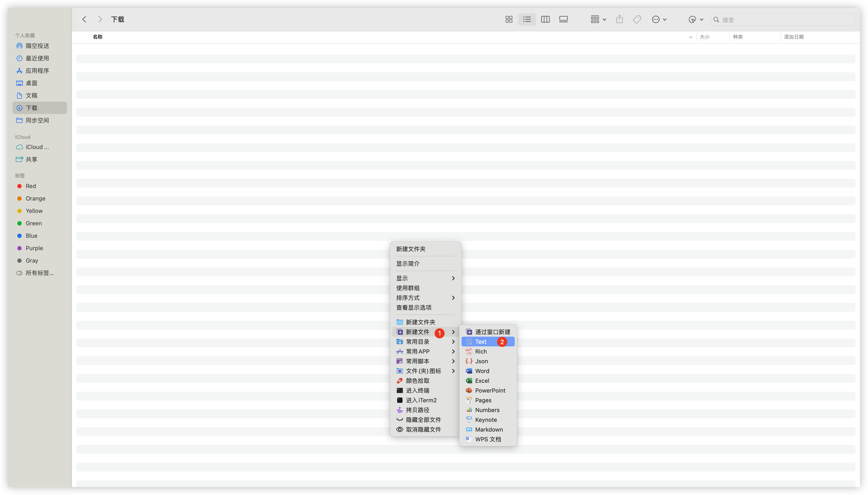Select 显示简介 in context menu
Screen dimensions: 868x495
coord(408,263)
